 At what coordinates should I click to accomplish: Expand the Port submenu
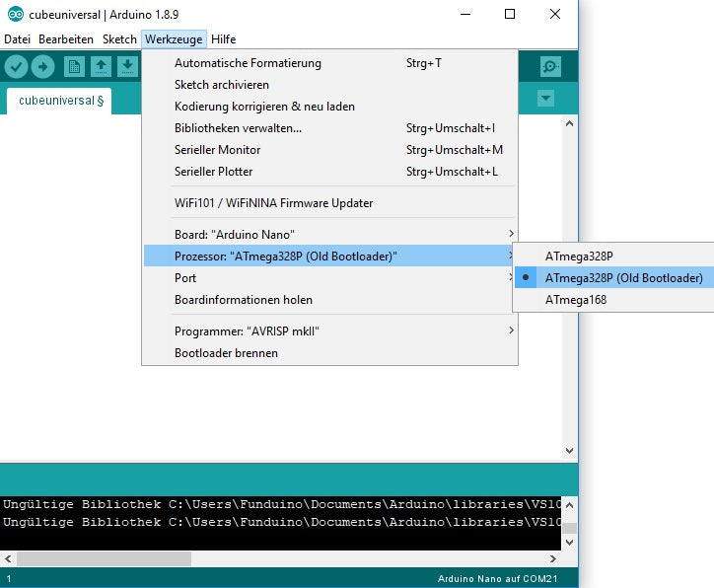click(329, 278)
